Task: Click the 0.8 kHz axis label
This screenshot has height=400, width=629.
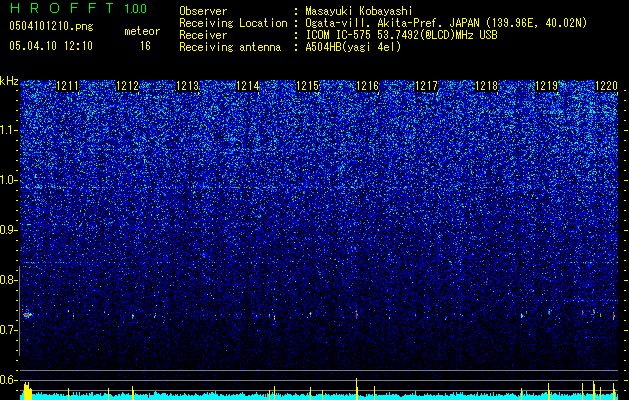Action: (x=9, y=280)
